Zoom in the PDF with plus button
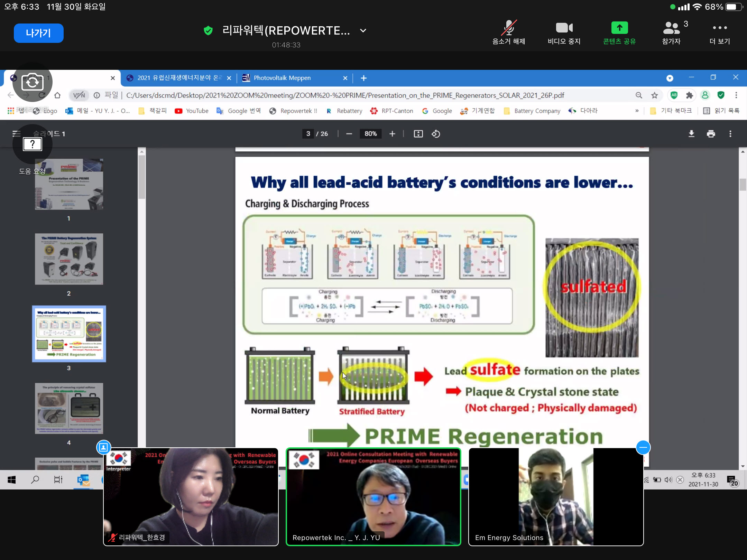The image size is (747, 560). tap(392, 134)
